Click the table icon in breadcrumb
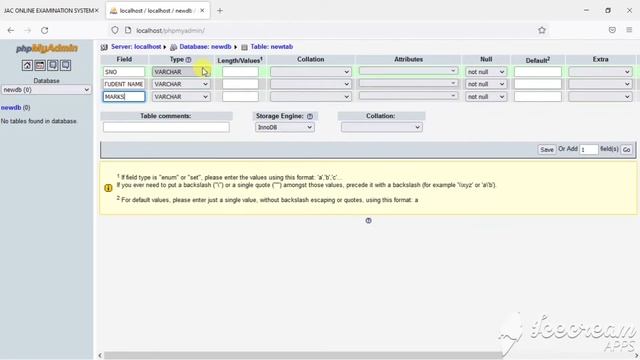Screen dimensions: 640x360 [244, 47]
